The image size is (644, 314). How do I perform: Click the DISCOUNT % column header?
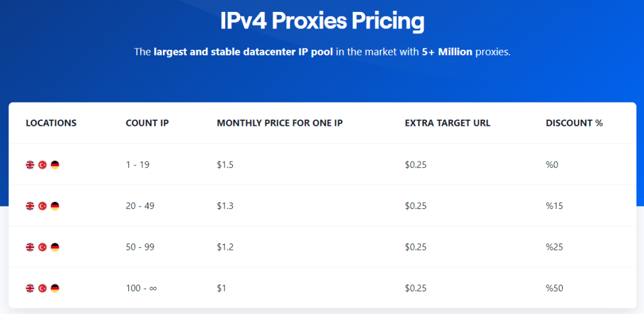click(x=574, y=123)
